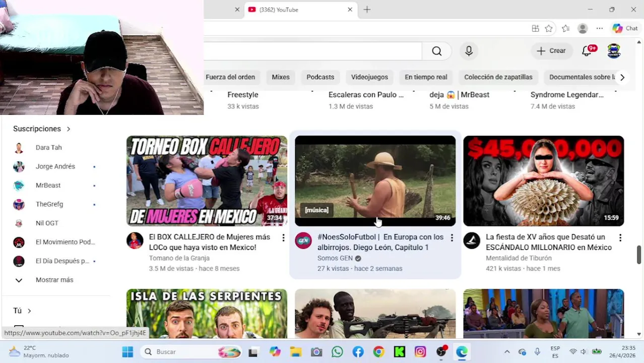Image resolution: width=644 pixels, height=363 pixels.
Task: Open File Explorer from the taskbar
Action: (296, 352)
